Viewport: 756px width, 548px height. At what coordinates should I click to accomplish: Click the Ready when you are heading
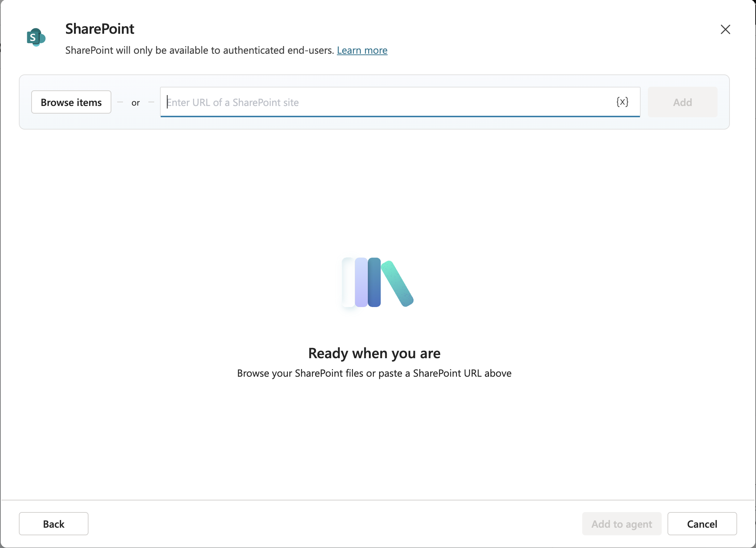pos(374,353)
